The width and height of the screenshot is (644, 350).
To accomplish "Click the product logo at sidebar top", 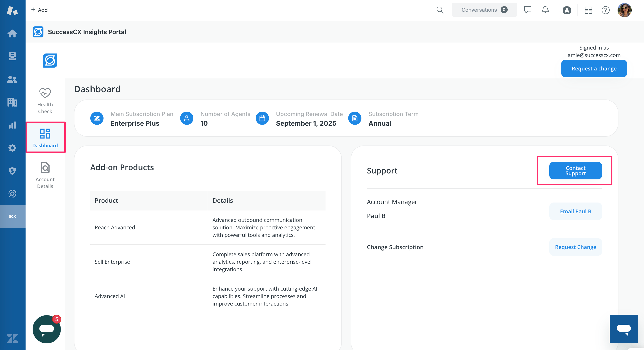I will 12,11.
